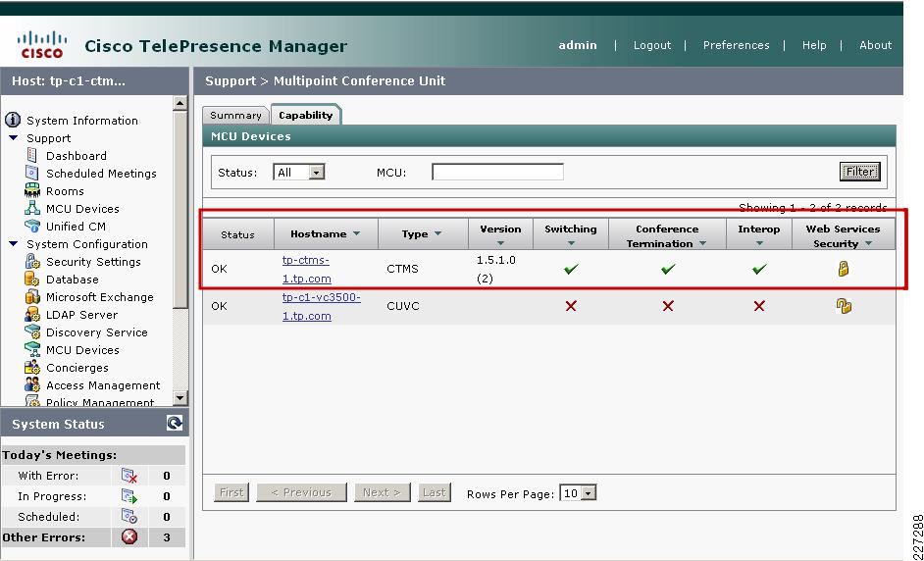This screenshot has height=561, width=924.
Task: Click the First pagination button
Action: pyautogui.click(x=231, y=492)
